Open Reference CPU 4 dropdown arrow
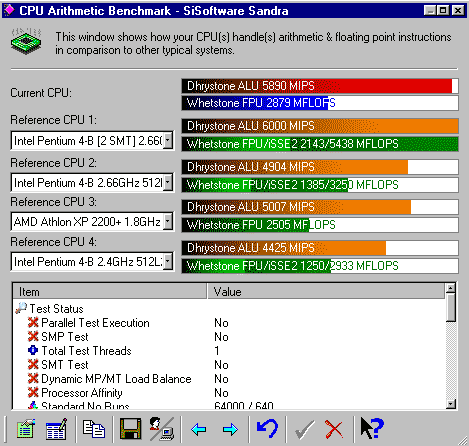 coord(168,261)
